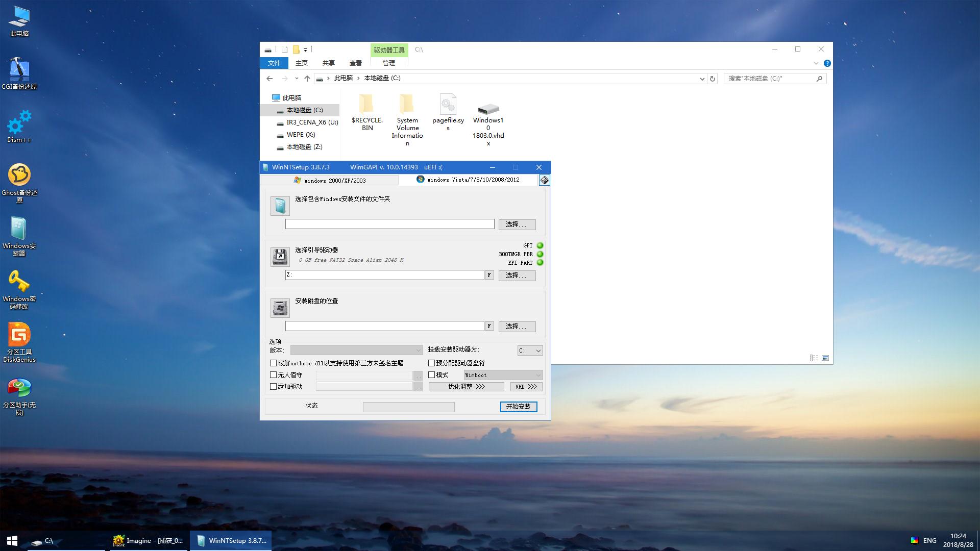Open Ghost备份还原 desktop icon
Screen dimensions: 980x551
[19, 183]
